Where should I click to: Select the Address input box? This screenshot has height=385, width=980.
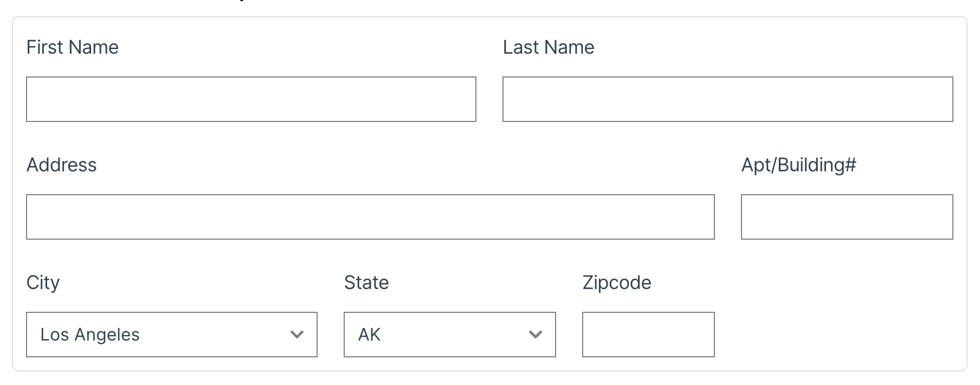tap(370, 217)
